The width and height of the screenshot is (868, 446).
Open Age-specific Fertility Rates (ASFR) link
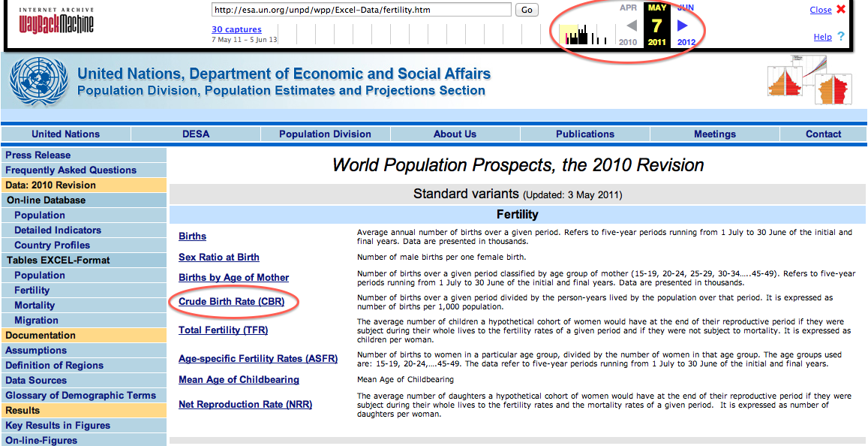point(258,359)
